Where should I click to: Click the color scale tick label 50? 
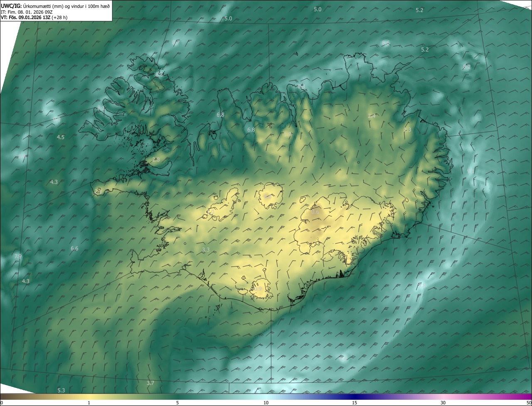click(529, 403)
